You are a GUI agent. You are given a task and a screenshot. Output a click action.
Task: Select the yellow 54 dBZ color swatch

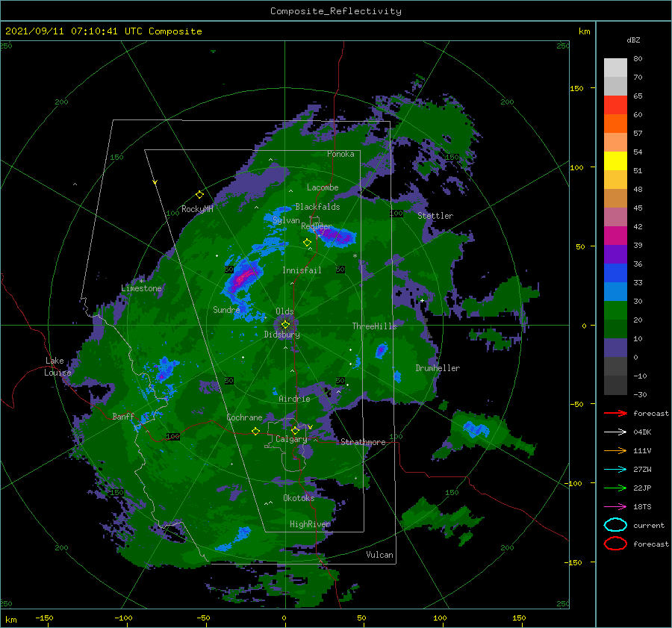pyautogui.click(x=615, y=161)
